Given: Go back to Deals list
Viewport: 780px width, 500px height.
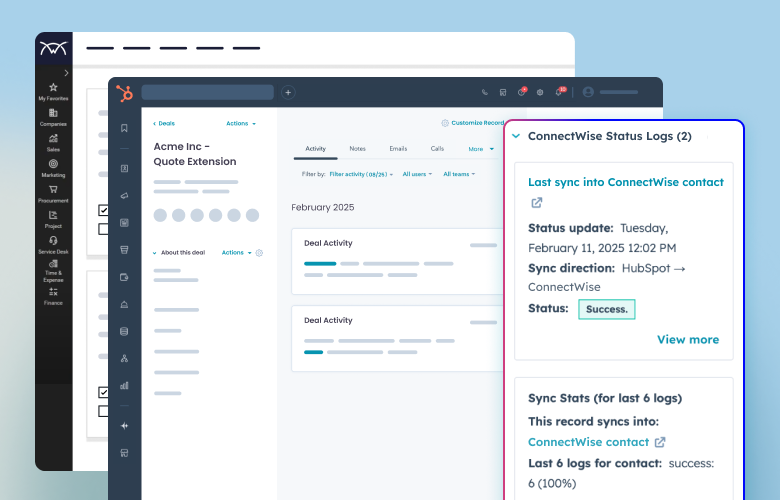Looking at the screenshot, I should 164,123.
